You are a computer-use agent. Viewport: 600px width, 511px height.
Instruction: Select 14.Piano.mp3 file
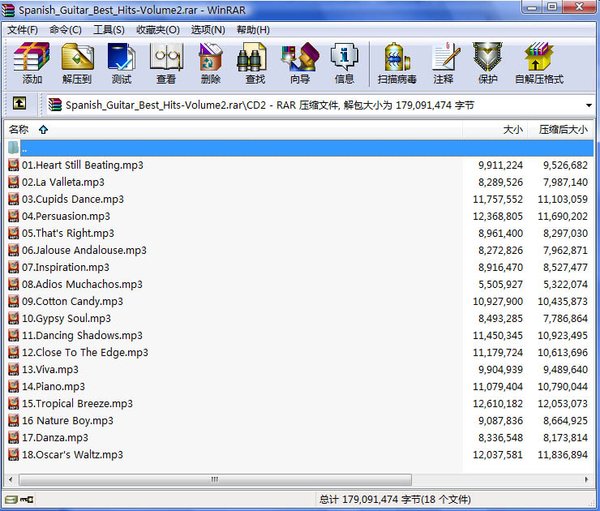pos(53,387)
